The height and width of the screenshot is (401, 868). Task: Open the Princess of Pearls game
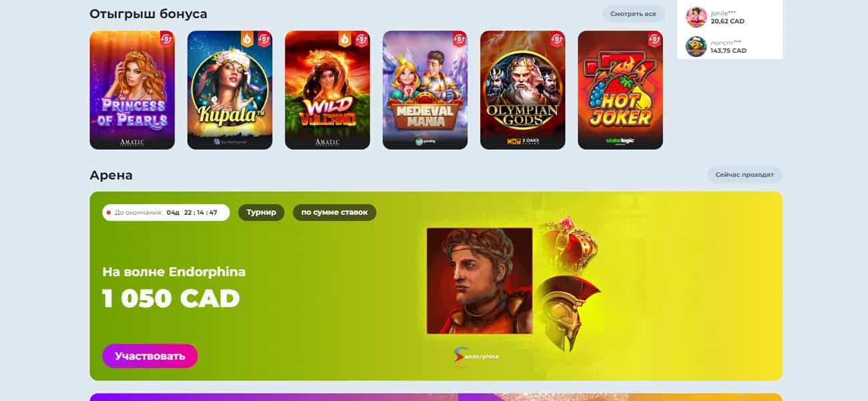[132, 90]
